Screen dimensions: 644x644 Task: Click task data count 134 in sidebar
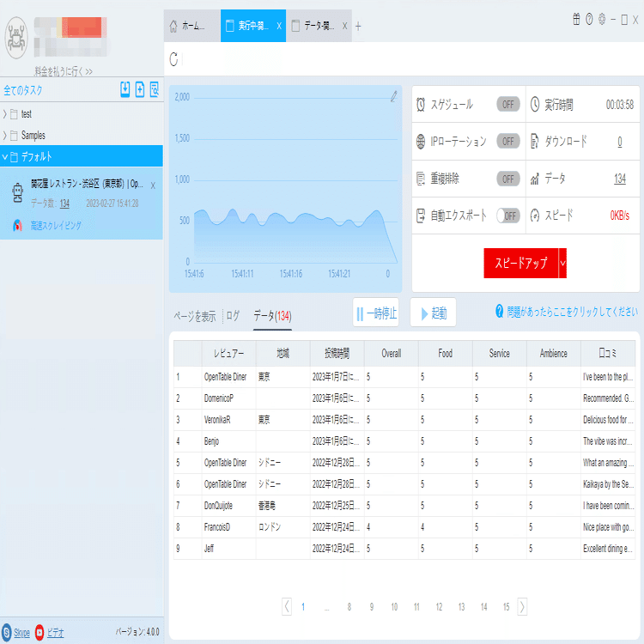(64, 204)
